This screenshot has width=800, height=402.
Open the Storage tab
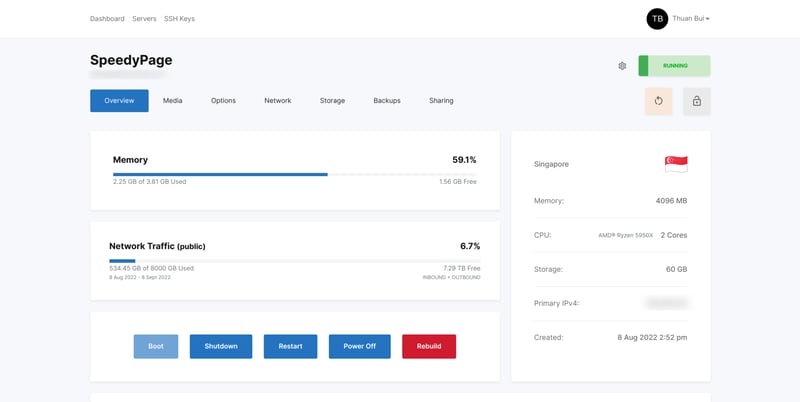pyautogui.click(x=332, y=101)
